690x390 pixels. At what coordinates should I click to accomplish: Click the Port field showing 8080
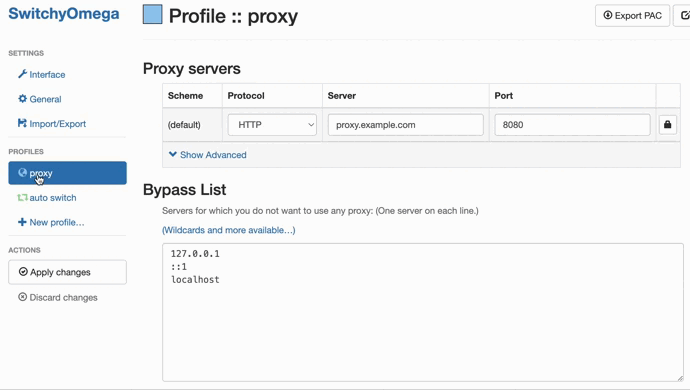coord(572,125)
